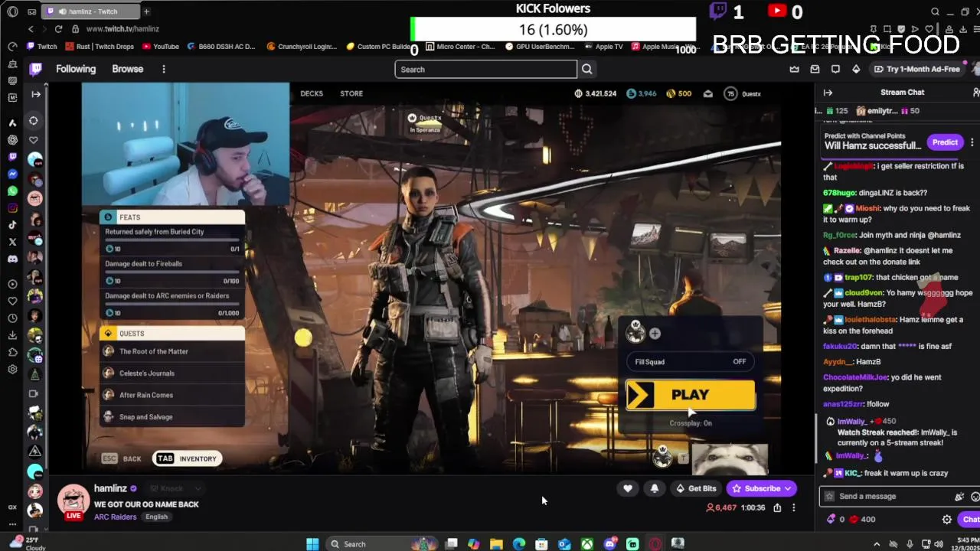Open Xbox app from taskbar
Screen dimensions: 980x551
pyautogui.click(x=586, y=544)
